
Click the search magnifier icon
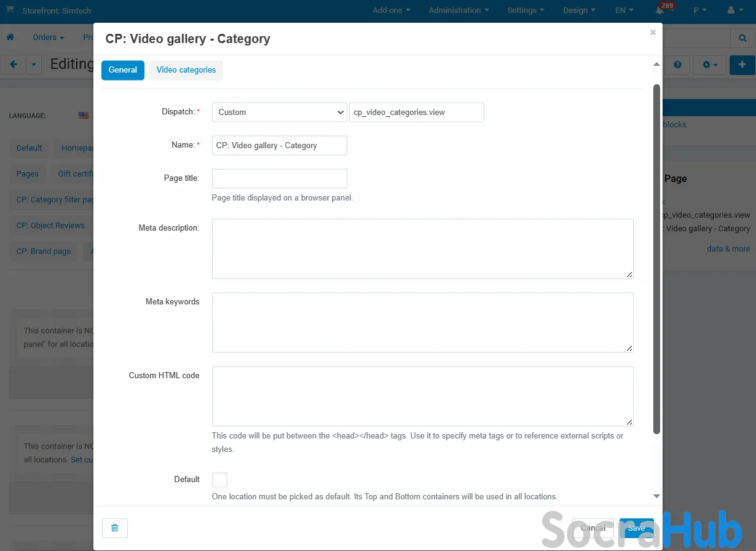point(742,38)
